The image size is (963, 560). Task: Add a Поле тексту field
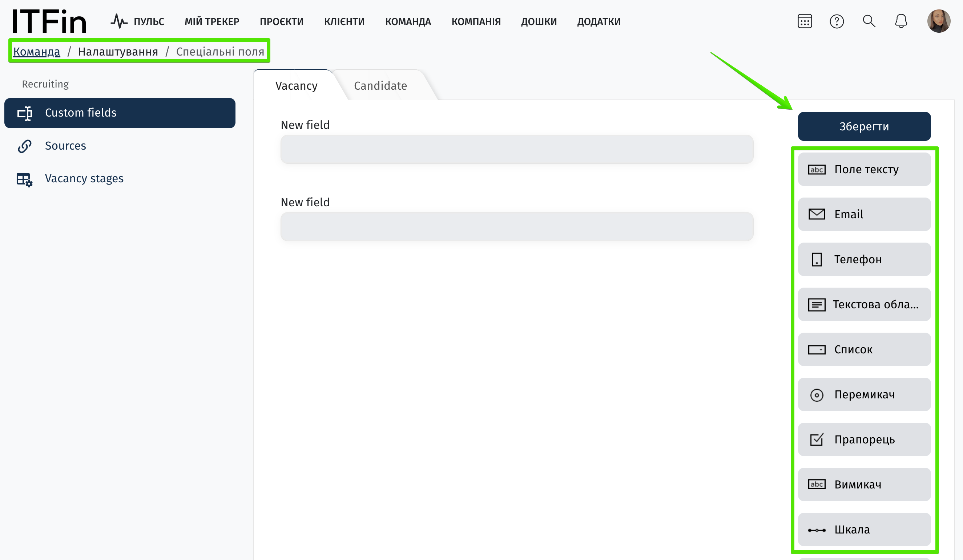[864, 170]
